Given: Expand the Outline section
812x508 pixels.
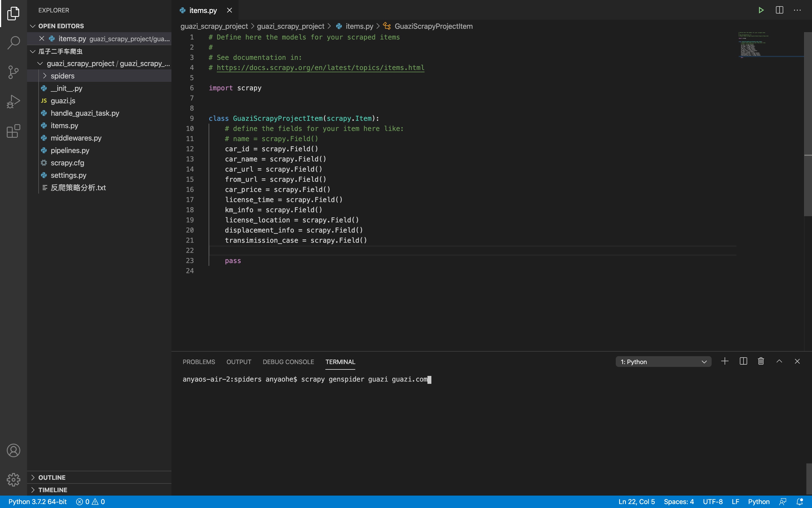Looking at the screenshot, I should (x=99, y=478).
